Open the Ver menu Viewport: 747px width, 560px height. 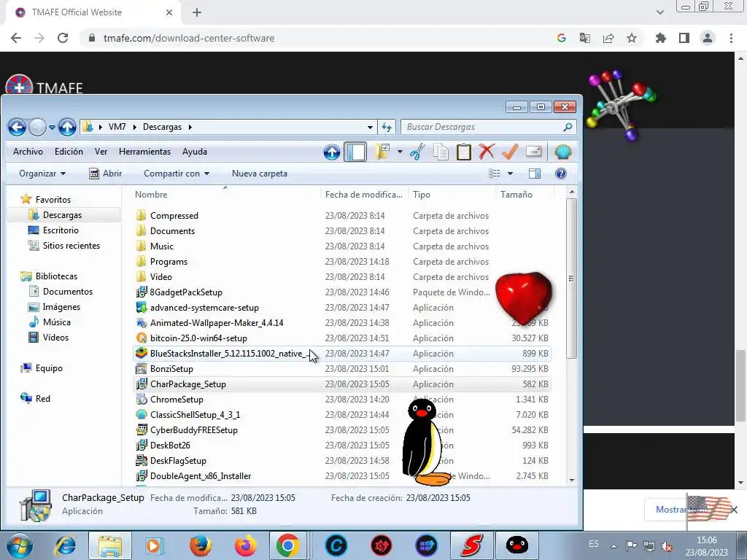[101, 152]
